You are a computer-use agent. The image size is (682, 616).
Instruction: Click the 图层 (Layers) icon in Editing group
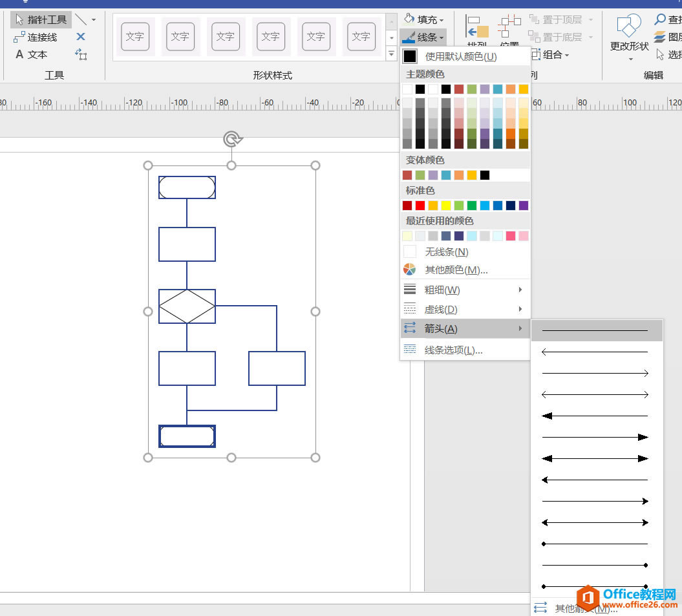click(x=659, y=37)
